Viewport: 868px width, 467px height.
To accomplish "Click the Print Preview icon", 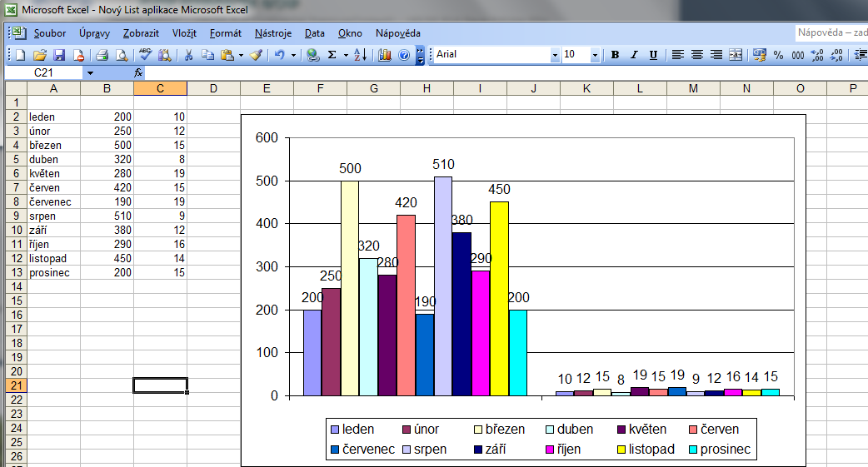I will 122,55.
